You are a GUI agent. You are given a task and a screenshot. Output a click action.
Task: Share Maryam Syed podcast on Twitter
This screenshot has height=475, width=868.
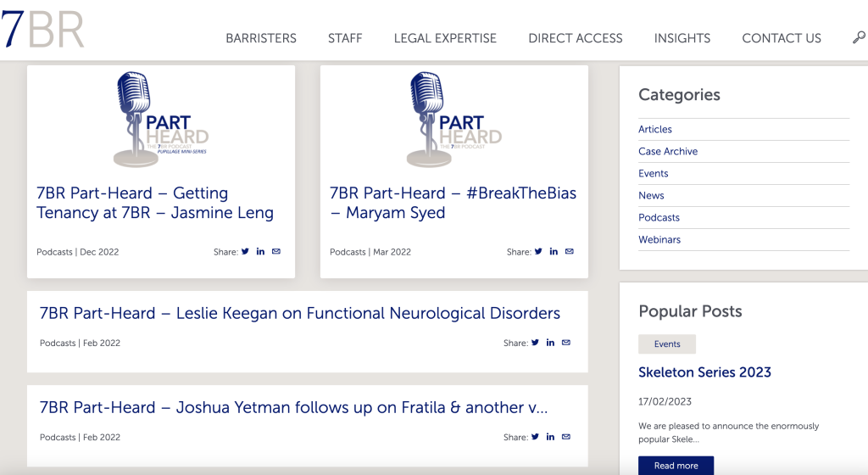point(539,251)
